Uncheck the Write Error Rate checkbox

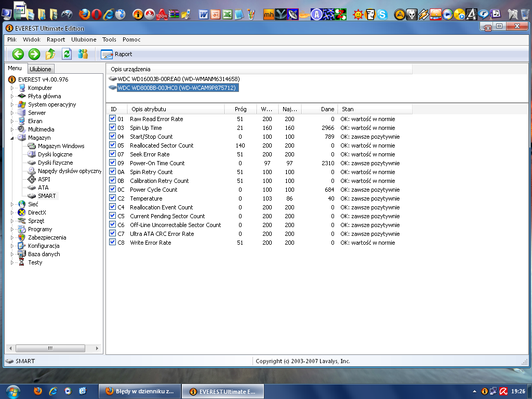point(112,242)
